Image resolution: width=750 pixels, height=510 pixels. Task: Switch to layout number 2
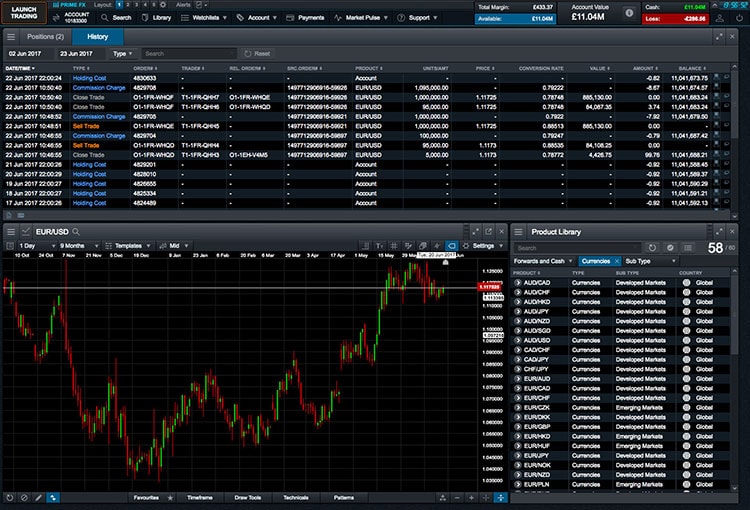click(129, 5)
